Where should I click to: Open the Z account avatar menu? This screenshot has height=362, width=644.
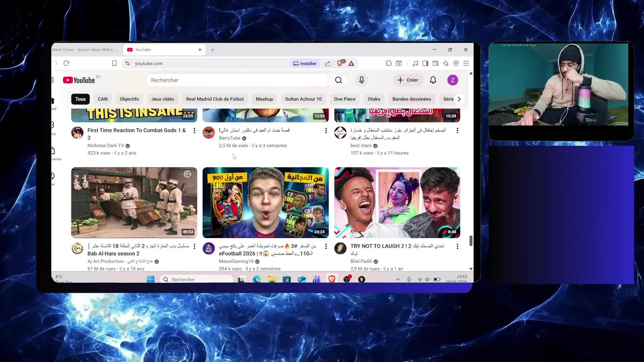(452, 80)
